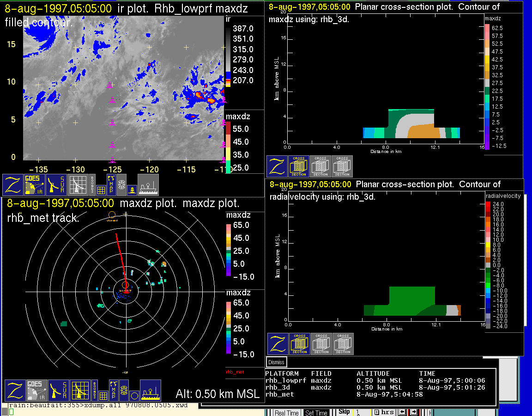Activate highlighted Cross Section icon in radialvelocity panel
Screen dimensions: 532x416
pos(299,344)
